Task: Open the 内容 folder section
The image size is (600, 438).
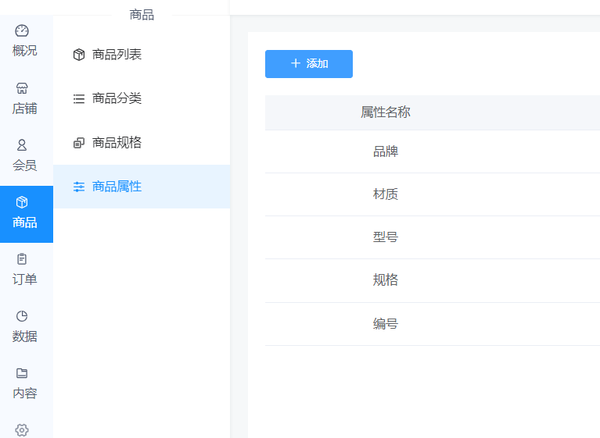Action: pyautogui.click(x=22, y=373)
